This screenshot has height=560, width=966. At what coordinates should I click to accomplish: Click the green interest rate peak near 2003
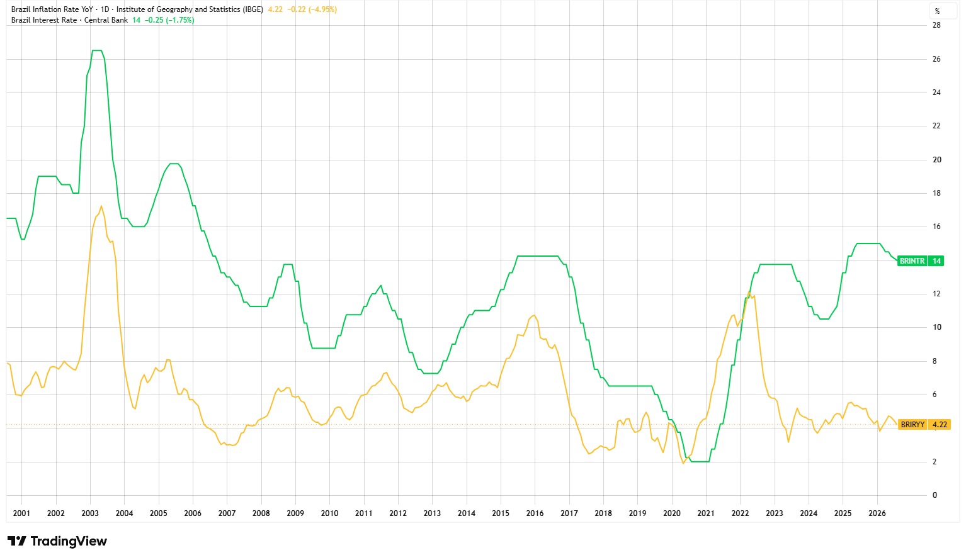tap(97, 50)
